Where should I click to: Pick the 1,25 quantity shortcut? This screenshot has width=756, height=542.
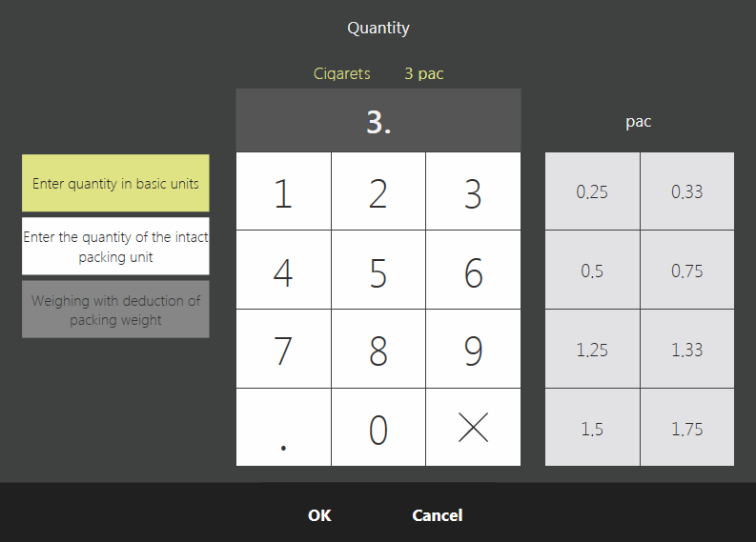pos(592,350)
